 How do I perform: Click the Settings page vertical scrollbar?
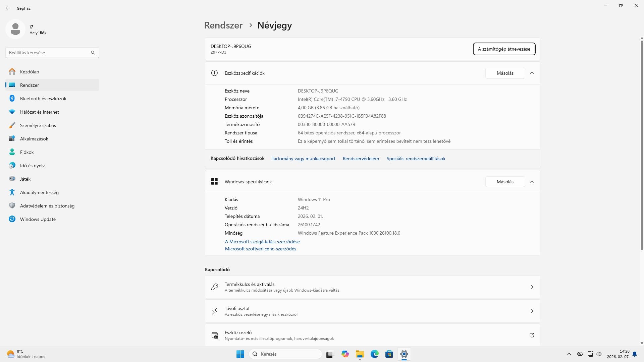click(642, 144)
